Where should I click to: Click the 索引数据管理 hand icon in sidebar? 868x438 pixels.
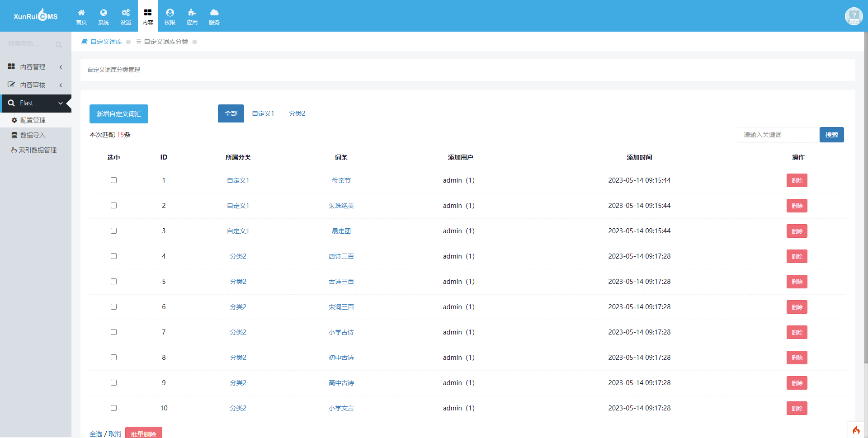tap(14, 150)
